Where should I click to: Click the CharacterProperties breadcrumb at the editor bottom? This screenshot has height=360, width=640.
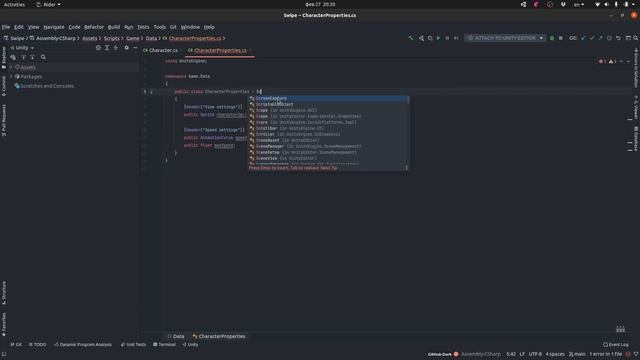[219, 336]
